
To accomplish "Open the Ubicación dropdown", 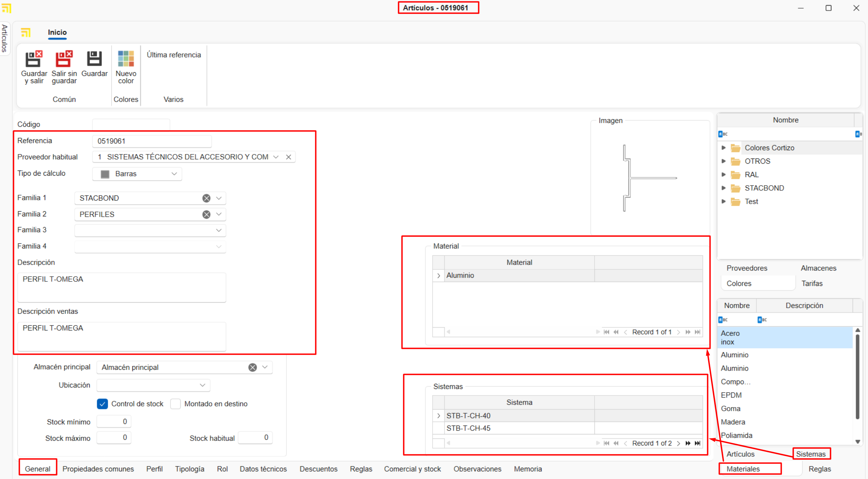I will point(202,386).
